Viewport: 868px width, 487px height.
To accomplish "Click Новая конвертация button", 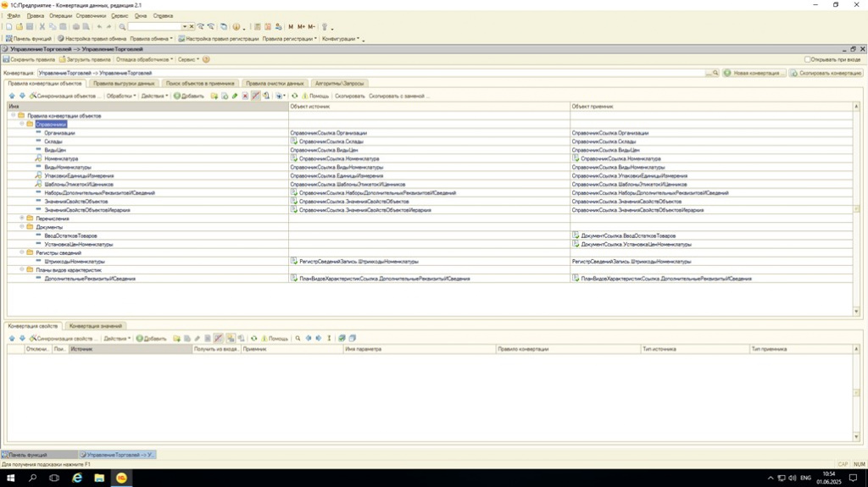I will coord(754,73).
